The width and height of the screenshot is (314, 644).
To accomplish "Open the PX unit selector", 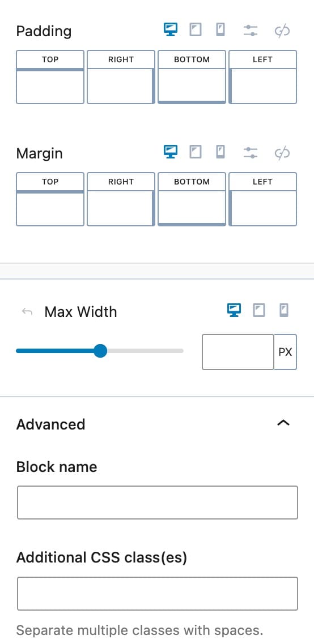I will click(x=285, y=352).
